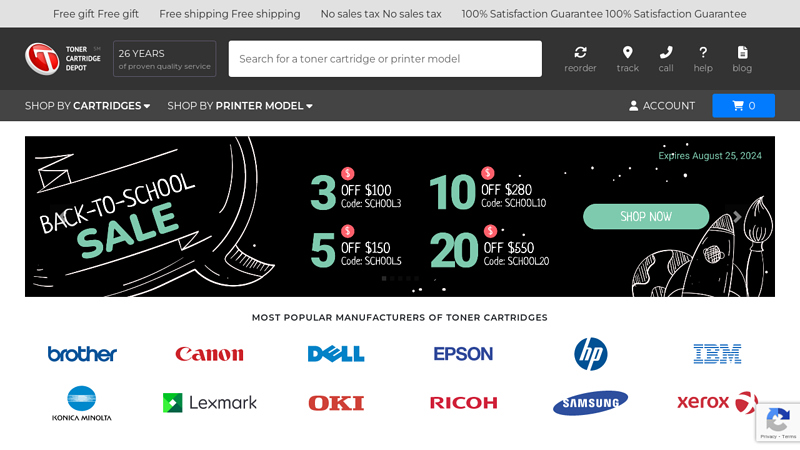
Task: Click the ACCOUNT user link
Action: (x=662, y=106)
